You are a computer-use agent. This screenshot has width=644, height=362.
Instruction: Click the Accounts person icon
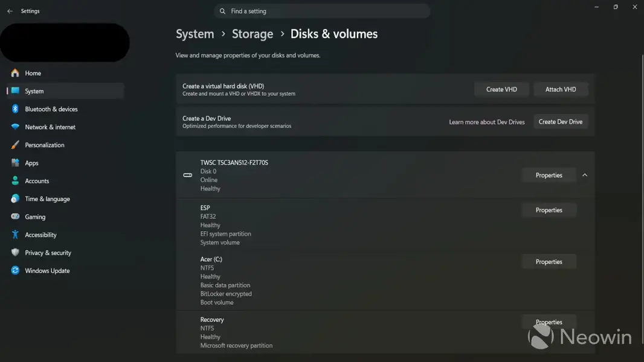[x=15, y=181]
